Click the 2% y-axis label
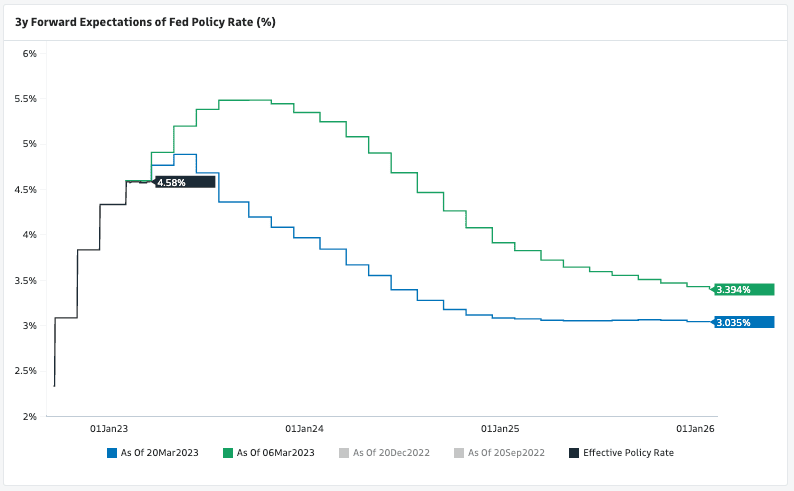 (x=30, y=416)
